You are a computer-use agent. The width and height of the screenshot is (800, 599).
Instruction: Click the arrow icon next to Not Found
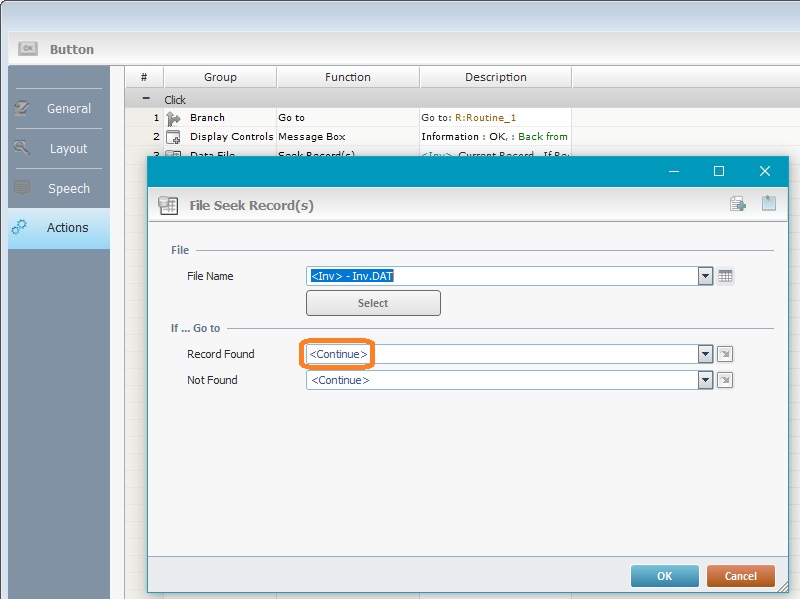click(726, 380)
